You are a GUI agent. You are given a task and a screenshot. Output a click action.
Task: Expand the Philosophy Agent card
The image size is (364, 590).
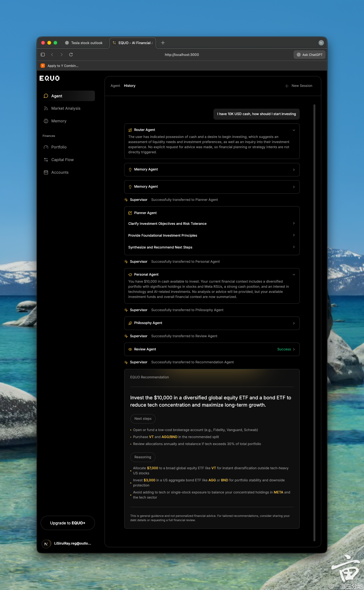(x=212, y=323)
